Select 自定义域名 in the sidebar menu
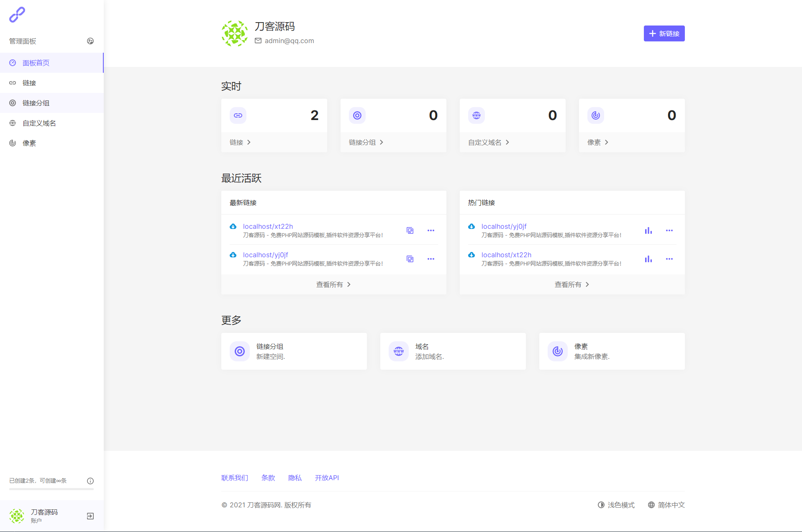 39,123
